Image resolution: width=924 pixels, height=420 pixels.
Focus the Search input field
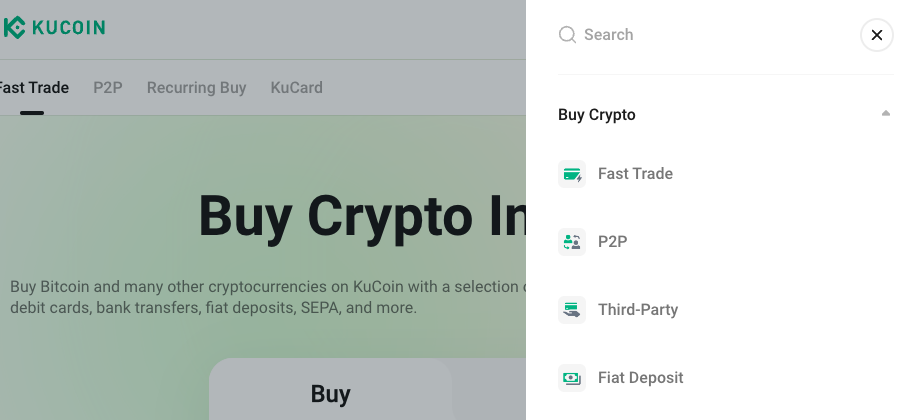pyautogui.click(x=700, y=35)
